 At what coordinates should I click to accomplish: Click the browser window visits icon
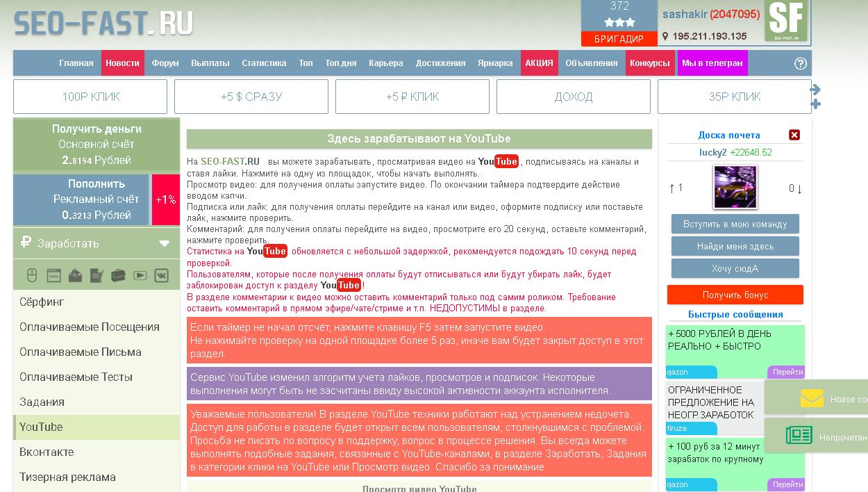[53, 276]
